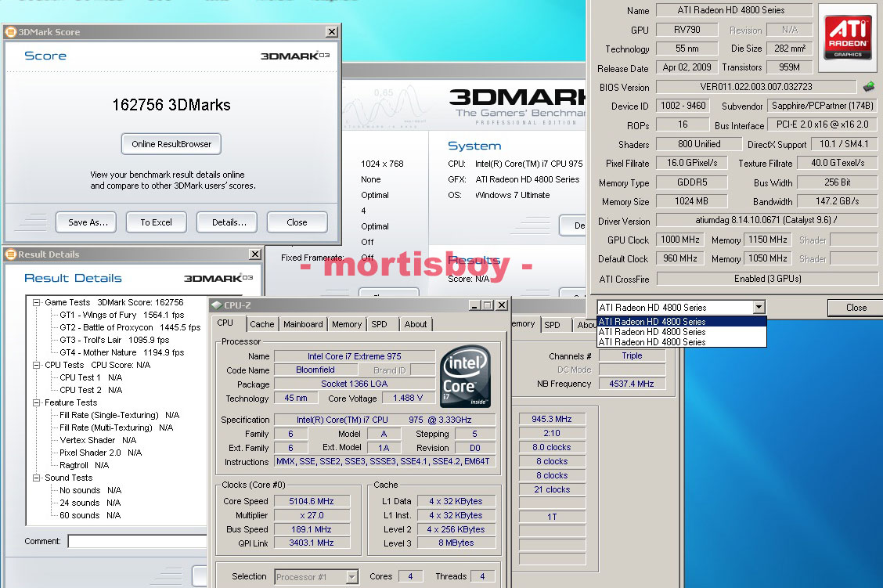Click the Result Details window title icon
The height and width of the screenshot is (588, 883).
10,254
